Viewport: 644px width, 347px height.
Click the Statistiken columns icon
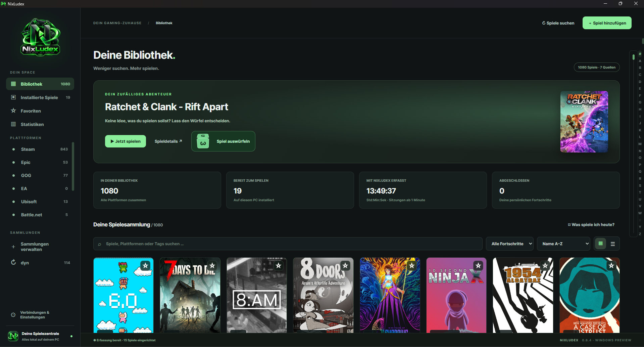[x=13, y=124]
